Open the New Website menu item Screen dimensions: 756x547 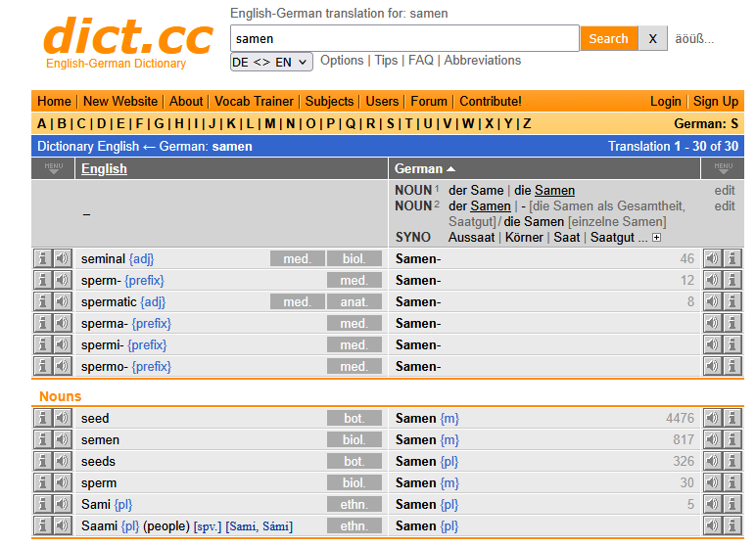click(x=120, y=101)
